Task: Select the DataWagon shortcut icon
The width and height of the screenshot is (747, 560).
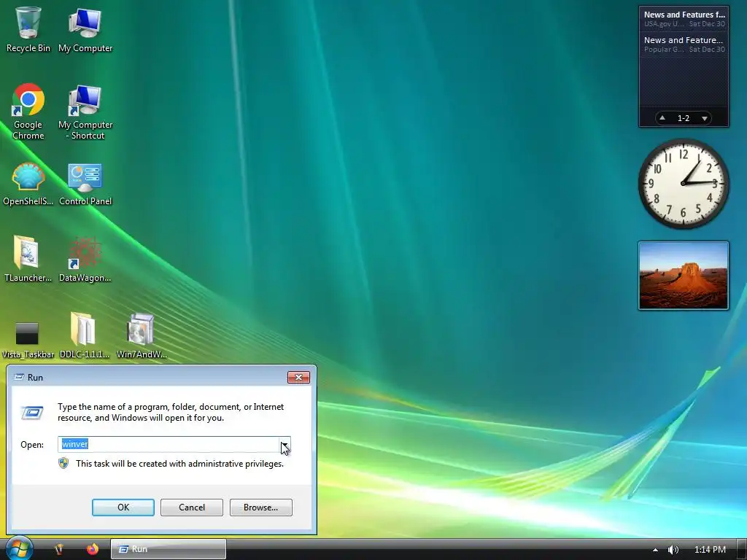Action: 85,259
